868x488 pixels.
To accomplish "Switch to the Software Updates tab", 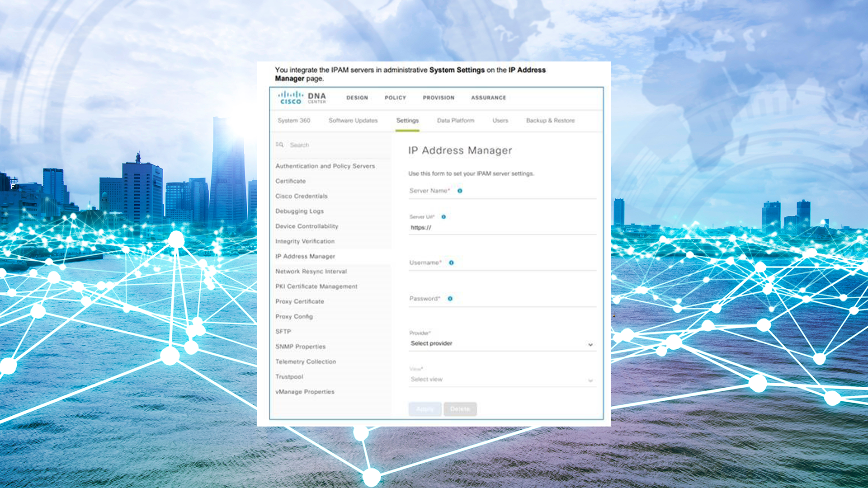I will [353, 121].
